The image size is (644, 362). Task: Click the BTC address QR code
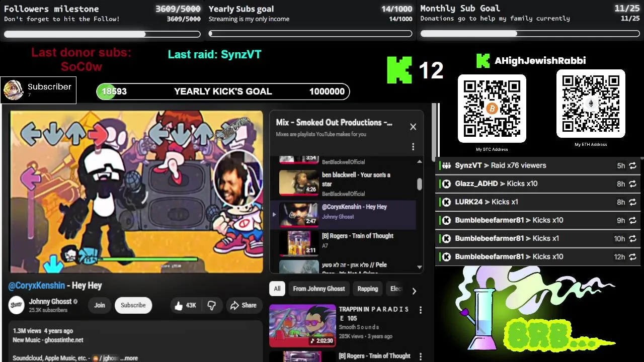tap(492, 109)
